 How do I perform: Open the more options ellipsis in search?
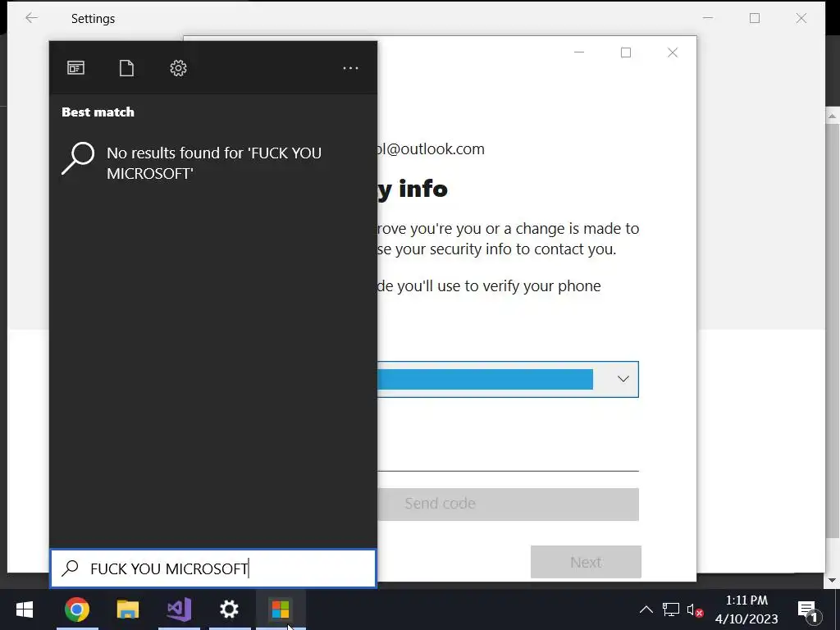point(350,68)
